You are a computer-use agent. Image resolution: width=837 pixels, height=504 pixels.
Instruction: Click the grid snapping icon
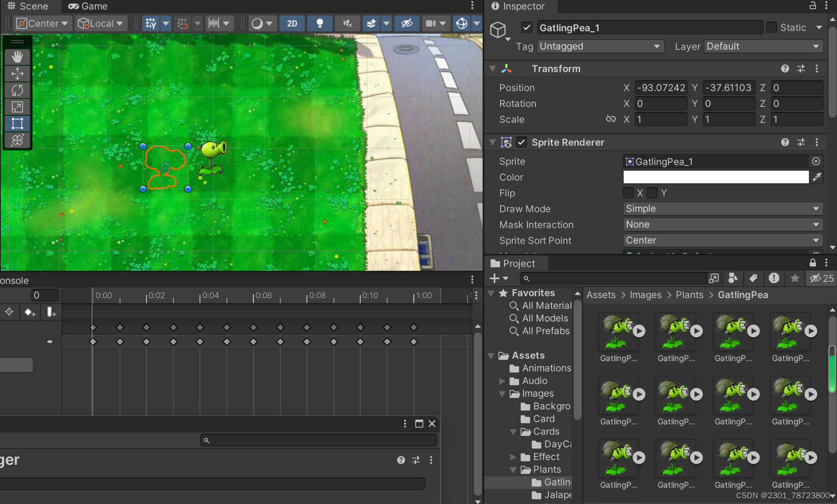(183, 23)
